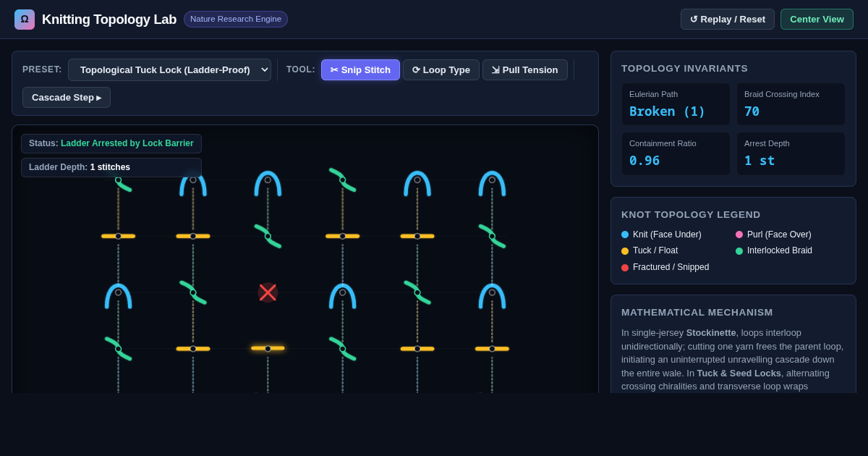This screenshot has width=868, height=456.
Task: Click the yellow tuck stitch in second row, second column
Action: (193, 236)
